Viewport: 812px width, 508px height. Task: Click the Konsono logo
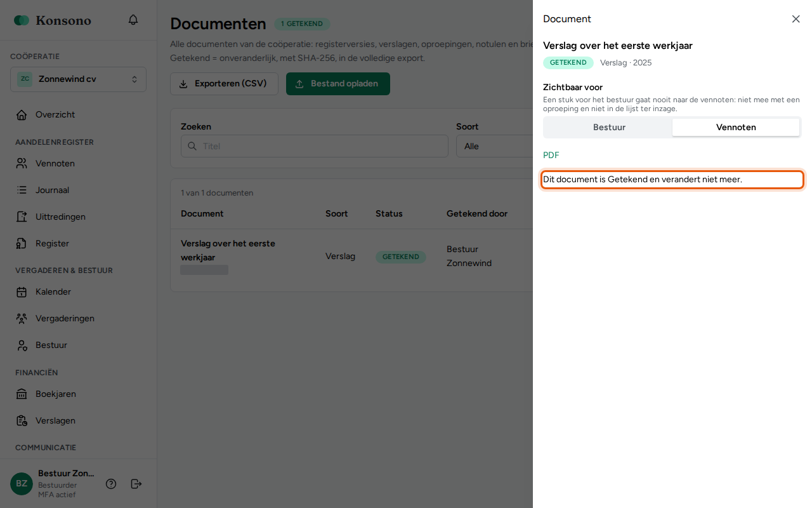pyautogui.click(x=53, y=20)
